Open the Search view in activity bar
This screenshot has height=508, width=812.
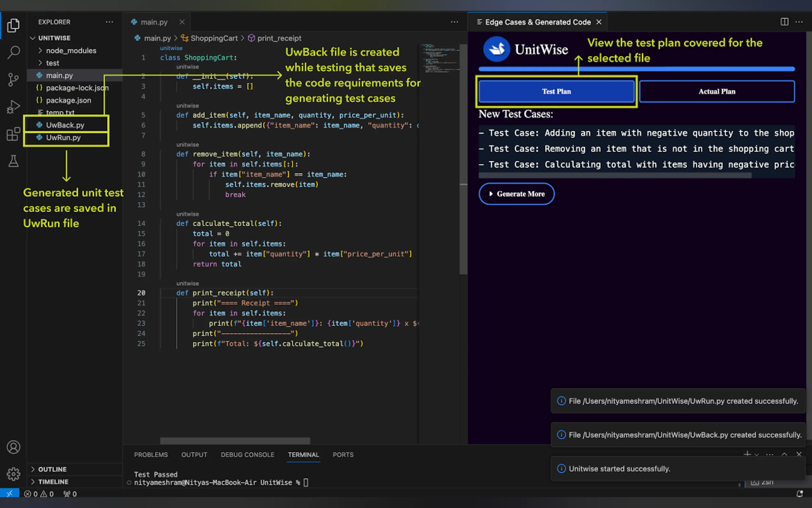13,52
